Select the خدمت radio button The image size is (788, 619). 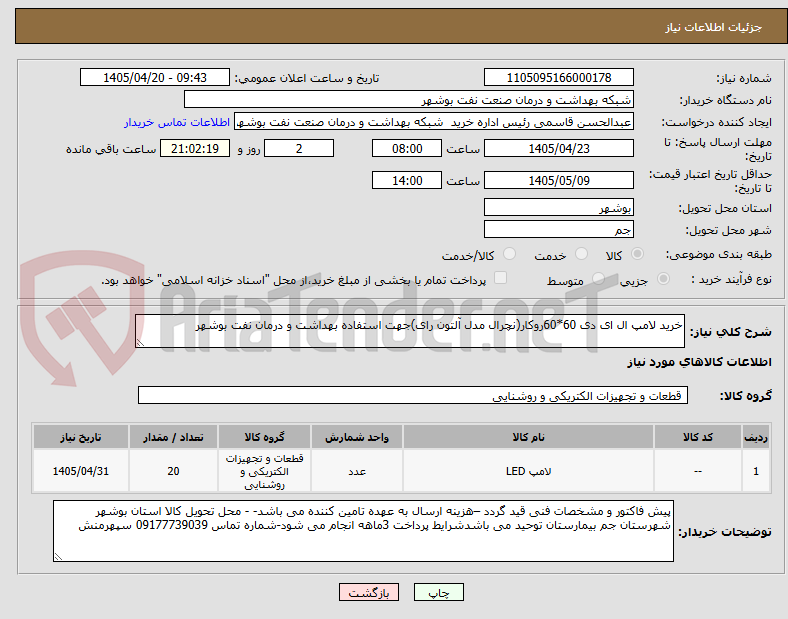(x=581, y=254)
